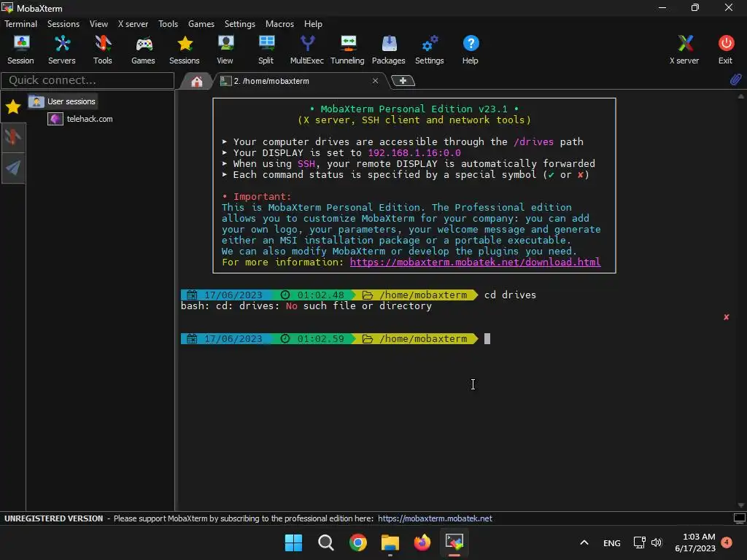Open the Settings menu
Screen dimensions: 747x560
pos(239,24)
